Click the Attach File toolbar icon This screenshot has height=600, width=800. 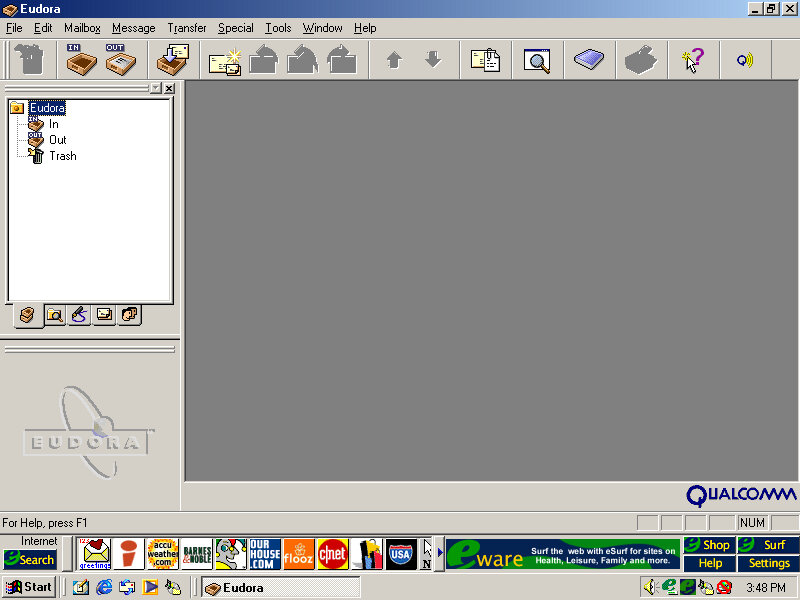click(485, 61)
